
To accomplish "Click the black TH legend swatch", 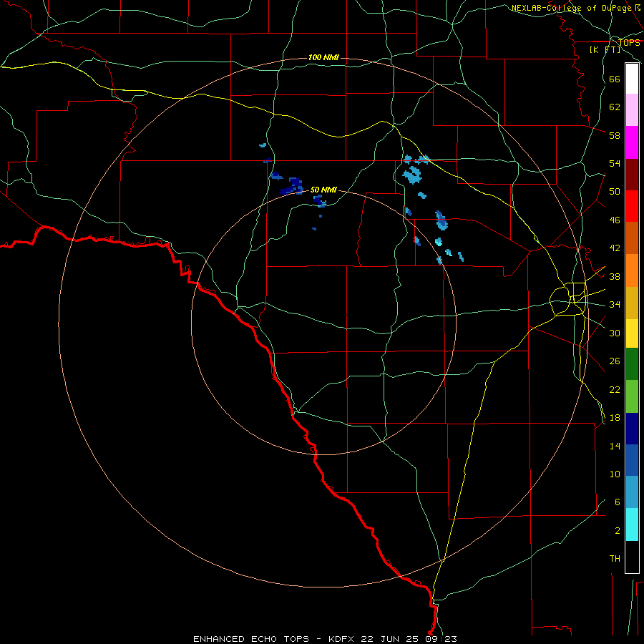I will [632, 557].
